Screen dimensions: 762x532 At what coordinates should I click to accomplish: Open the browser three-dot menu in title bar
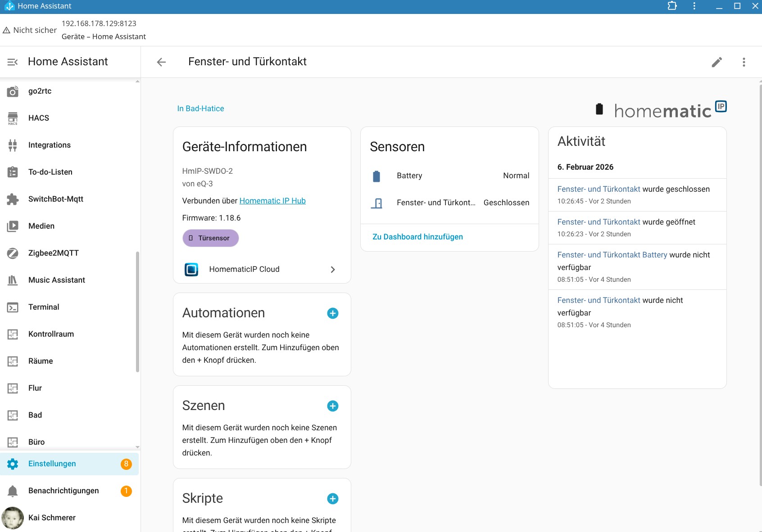pos(694,6)
